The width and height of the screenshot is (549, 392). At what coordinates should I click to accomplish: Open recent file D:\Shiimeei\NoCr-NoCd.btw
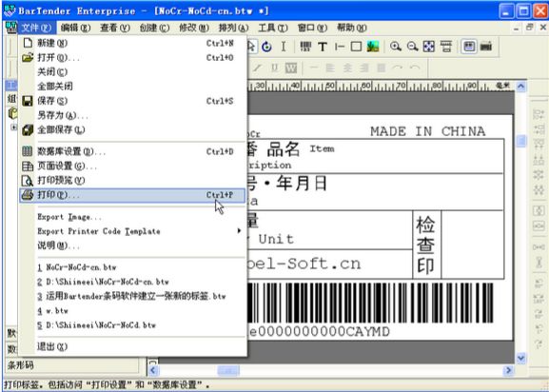(133, 325)
